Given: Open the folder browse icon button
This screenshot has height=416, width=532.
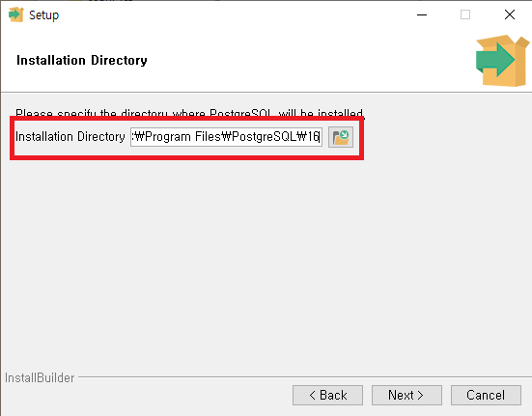Looking at the screenshot, I should pyautogui.click(x=341, y=137).
